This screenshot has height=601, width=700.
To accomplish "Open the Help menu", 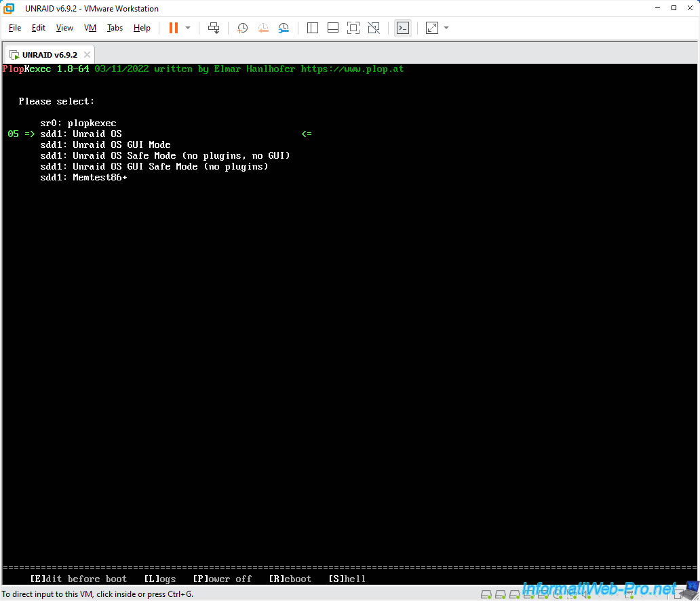I will tap(142, 28).
